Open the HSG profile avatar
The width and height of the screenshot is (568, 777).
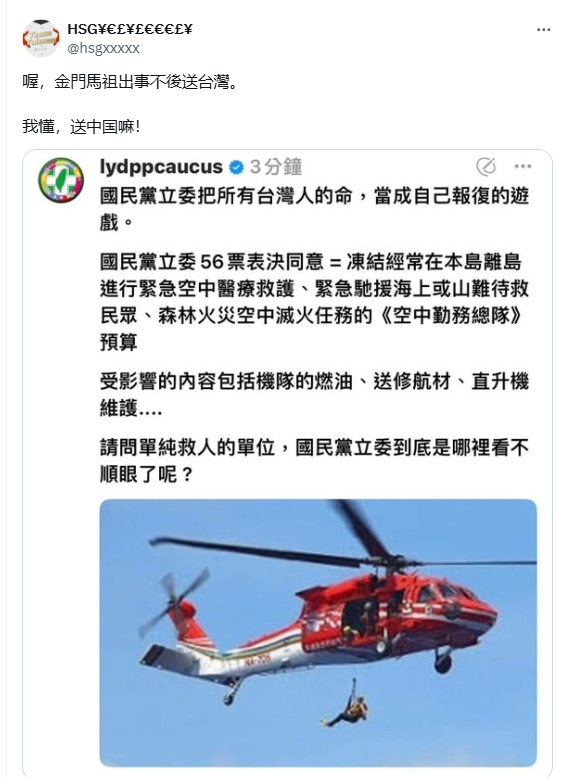(x=41, y=38)
